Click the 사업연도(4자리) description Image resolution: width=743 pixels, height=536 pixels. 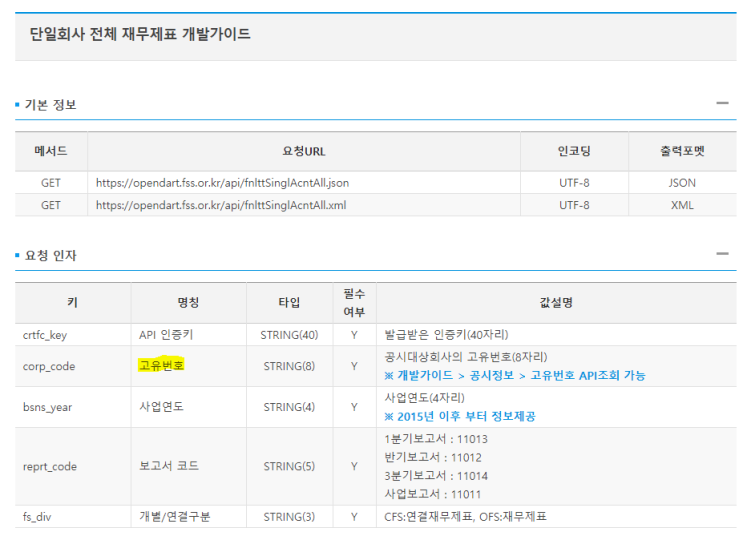pos(425,398)
